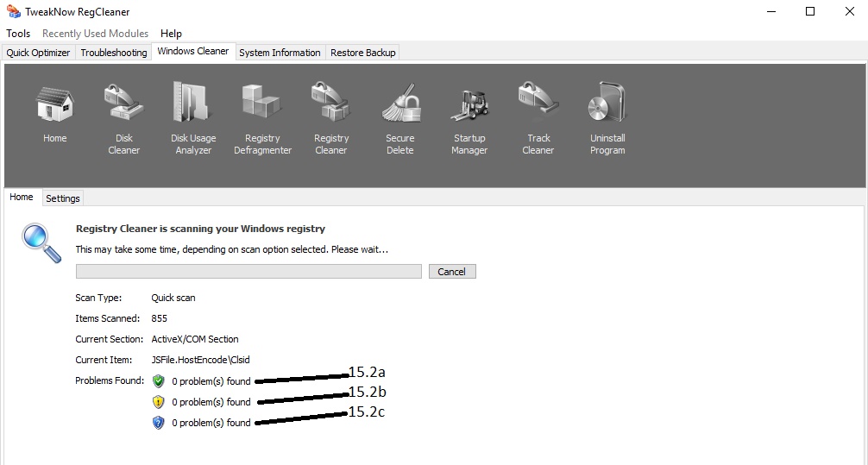This screenshot has width=868, height=465.
Task: Click the scan progress bar
Action: coord(248,271)
